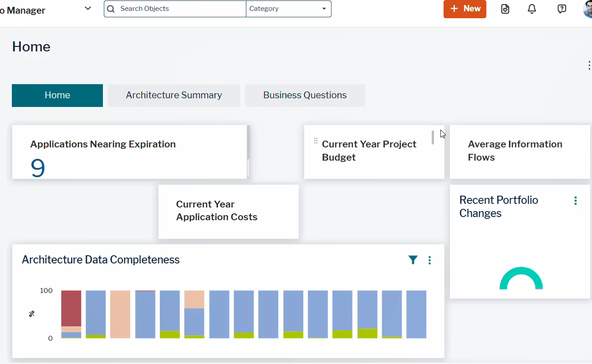Switch to the Business Questions tab

(305, 95)
